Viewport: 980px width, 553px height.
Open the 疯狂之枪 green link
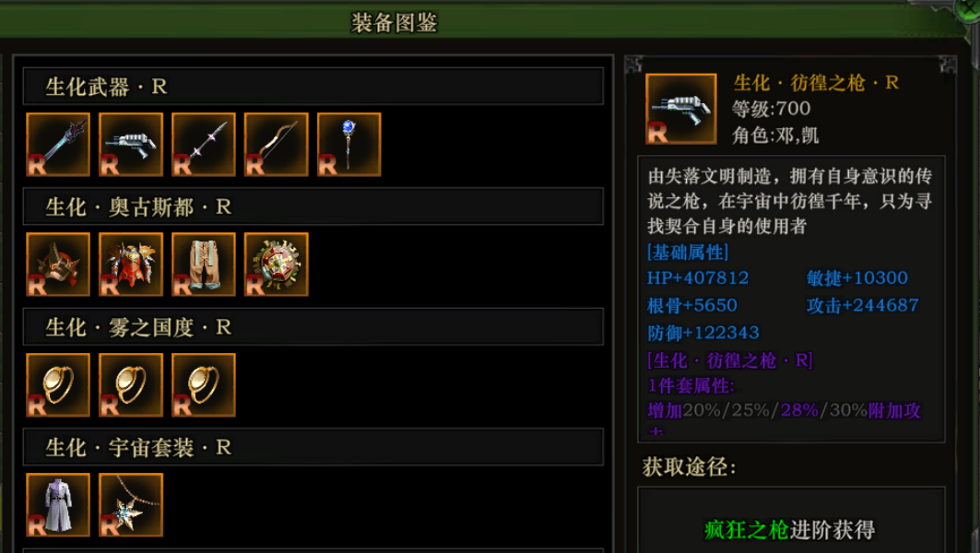(746, 530)
